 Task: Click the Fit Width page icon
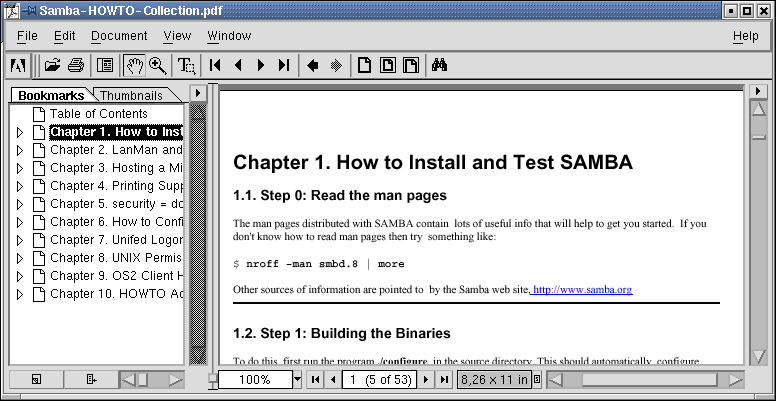click(x=410, y=66)
